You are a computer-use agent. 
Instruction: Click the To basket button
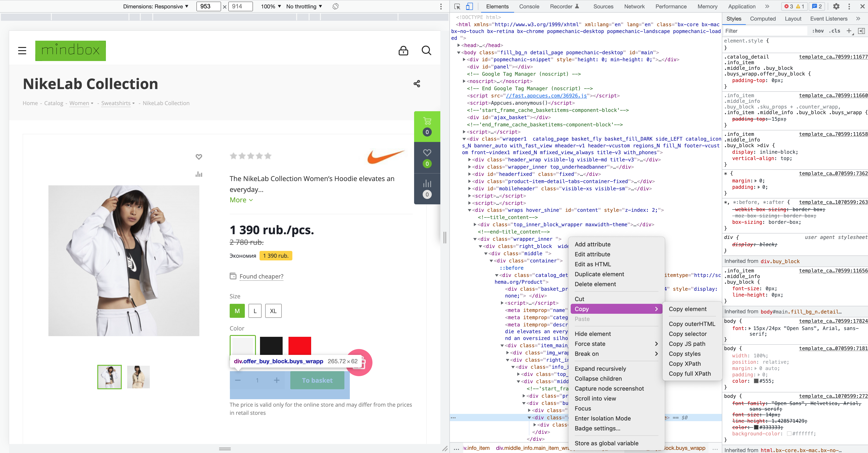pos(317,380)
